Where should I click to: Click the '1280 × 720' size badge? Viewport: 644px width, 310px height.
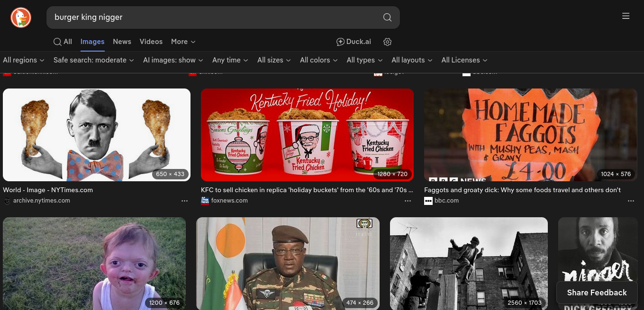[x=392, y=174]
